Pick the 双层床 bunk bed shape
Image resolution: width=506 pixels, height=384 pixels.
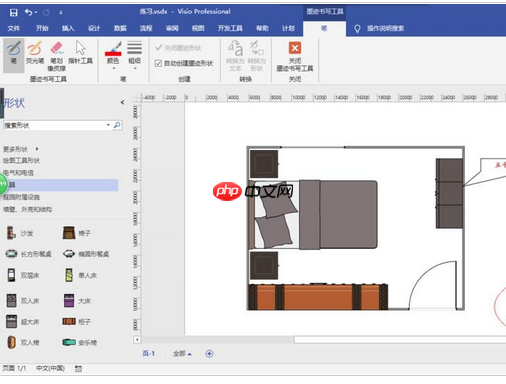pyautogui.click(x=23, y=275)
